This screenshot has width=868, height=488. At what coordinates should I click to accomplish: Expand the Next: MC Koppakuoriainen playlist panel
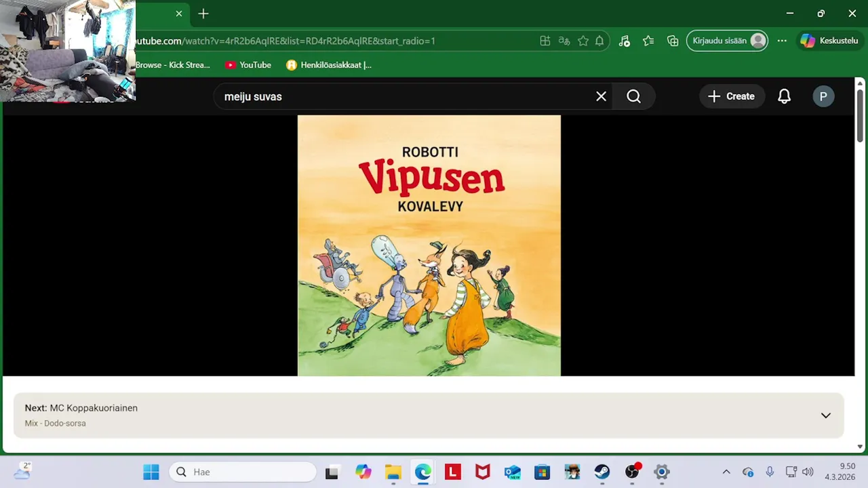(x=825, y=415)
